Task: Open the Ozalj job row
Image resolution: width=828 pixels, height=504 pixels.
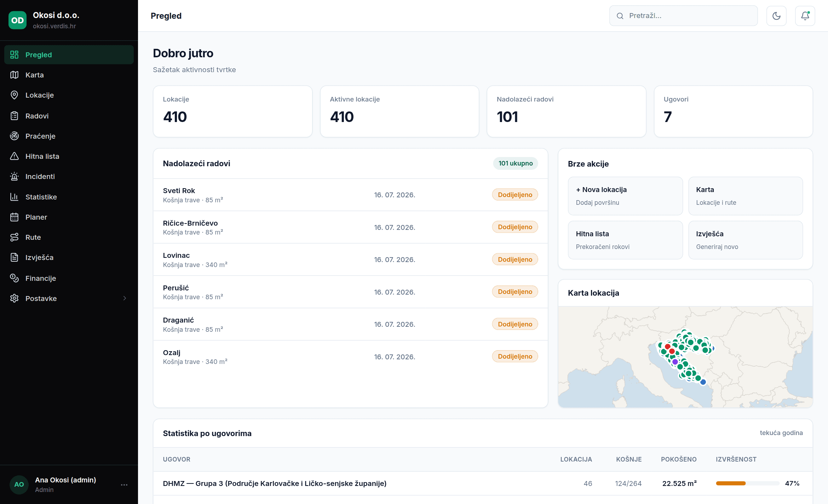Action: 350,357
